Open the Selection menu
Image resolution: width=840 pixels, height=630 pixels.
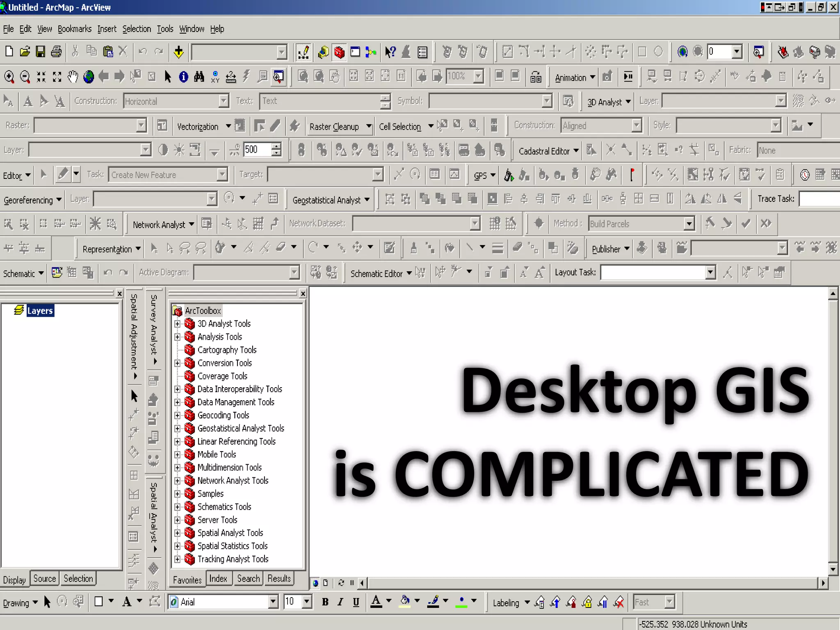137,29
